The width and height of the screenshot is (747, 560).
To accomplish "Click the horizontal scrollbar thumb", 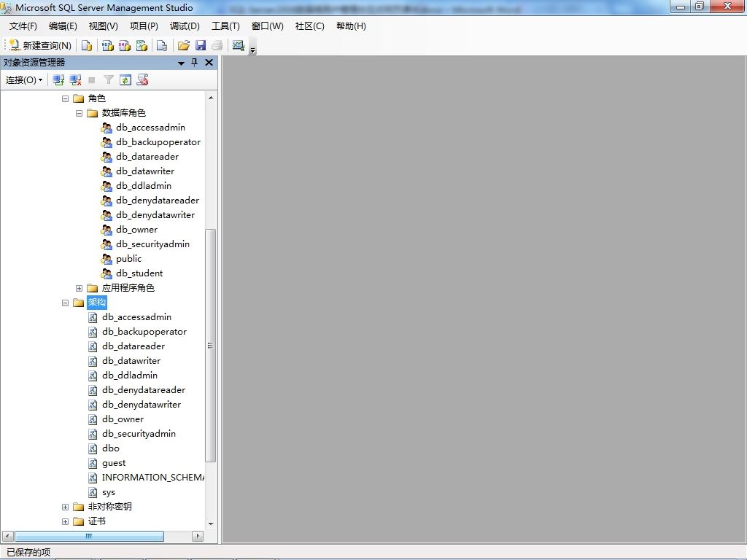I will coord(89,536).
